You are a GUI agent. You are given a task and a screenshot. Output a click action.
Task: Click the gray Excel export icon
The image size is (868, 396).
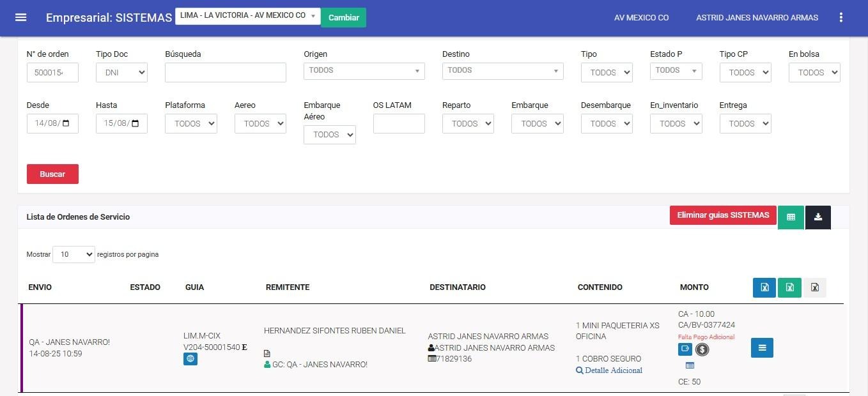click(814, 287)
